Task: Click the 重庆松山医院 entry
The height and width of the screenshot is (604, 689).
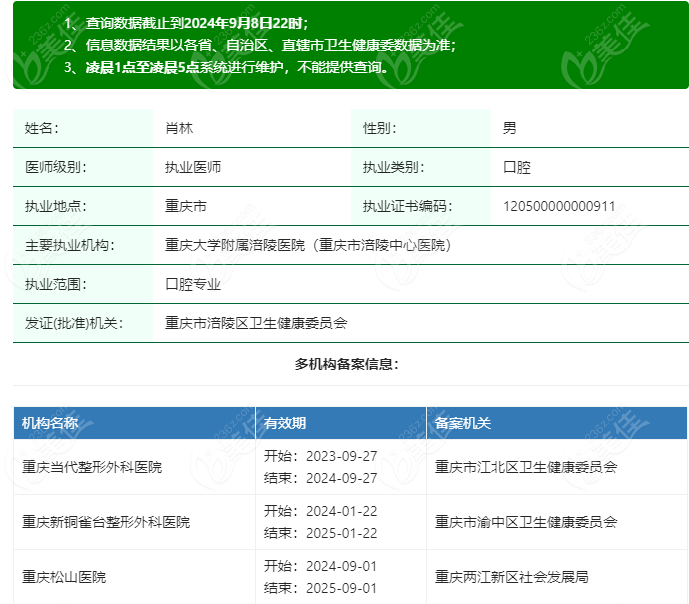Action: [x=64, y=577]
